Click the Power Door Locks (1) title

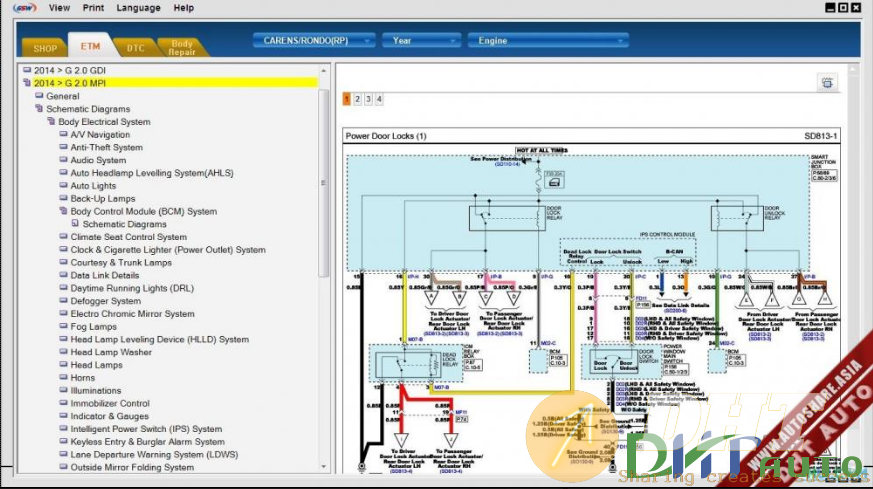tap(386, 136)
